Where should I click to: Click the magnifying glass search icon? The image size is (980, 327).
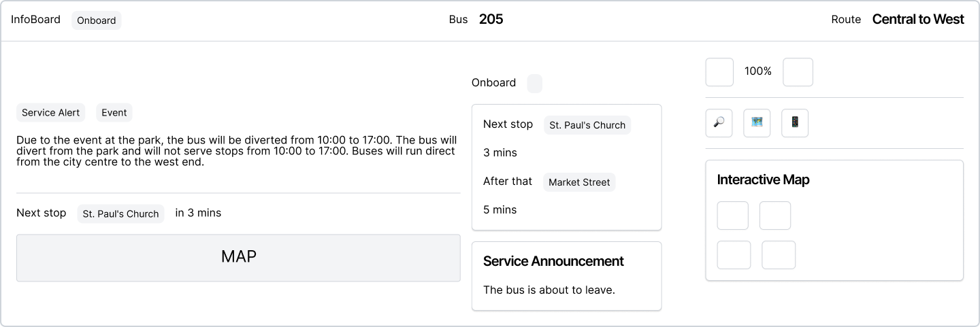719,123
